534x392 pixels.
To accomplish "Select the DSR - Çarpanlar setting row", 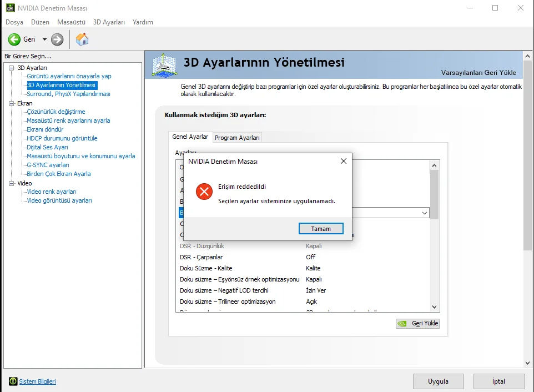I will point(304,257).
